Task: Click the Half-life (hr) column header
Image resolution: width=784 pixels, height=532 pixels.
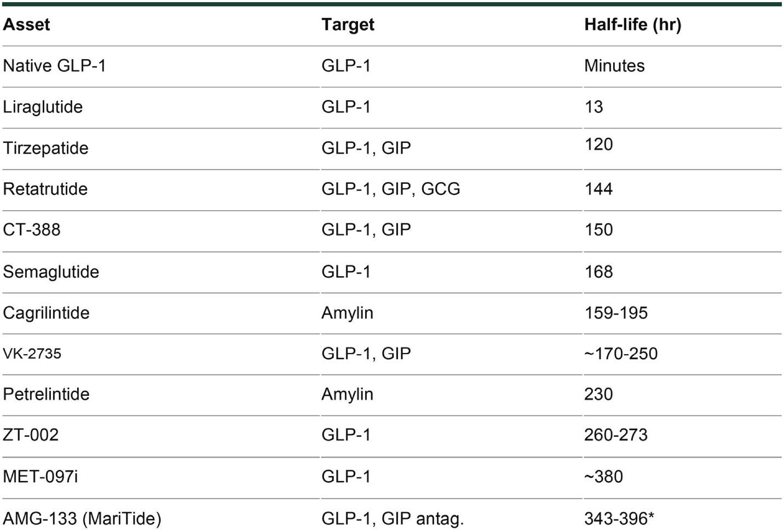Action: coord(632,25)
